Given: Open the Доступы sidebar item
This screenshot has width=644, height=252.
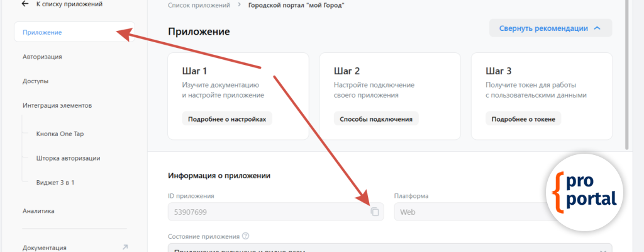Looking at the screenshot, I should coord(35,81).
